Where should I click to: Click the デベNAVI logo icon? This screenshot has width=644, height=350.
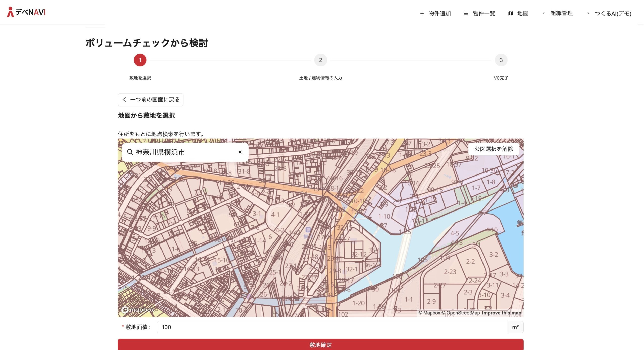10,12
